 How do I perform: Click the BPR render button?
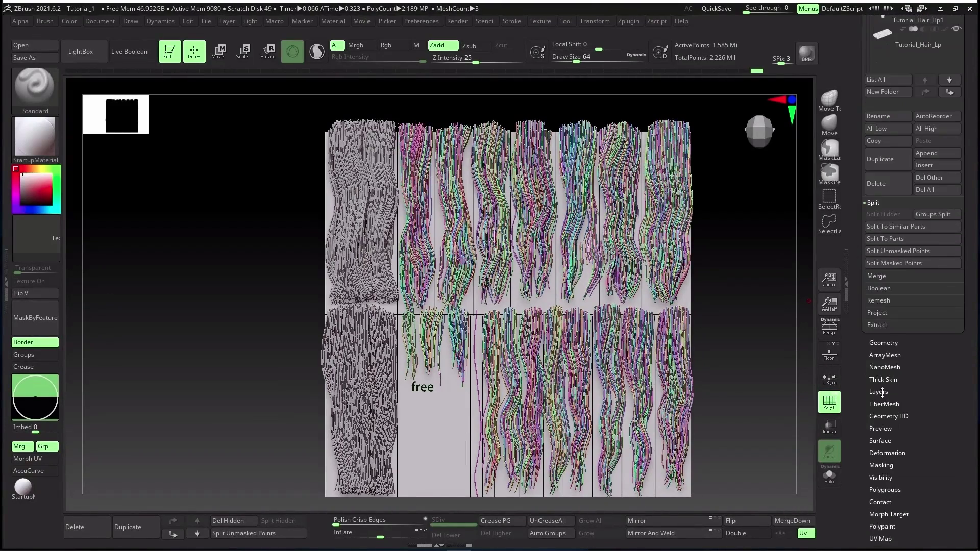[806, 54]
